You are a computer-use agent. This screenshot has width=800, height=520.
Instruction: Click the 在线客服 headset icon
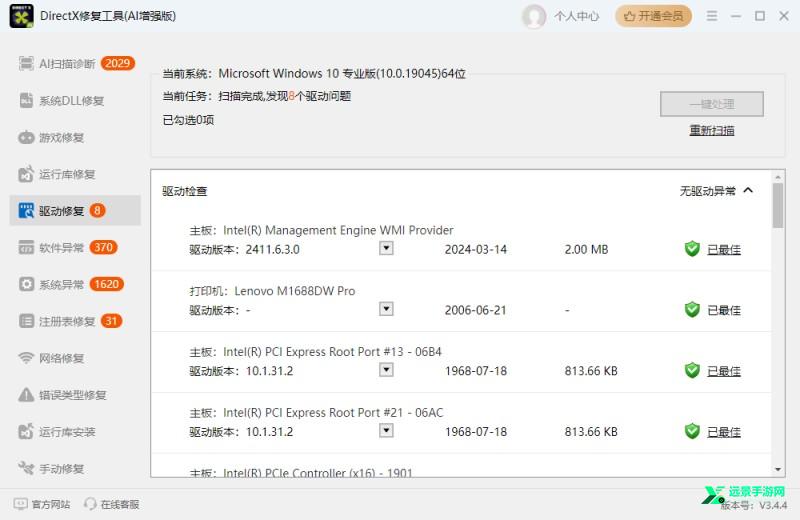(x=90, y=504)
